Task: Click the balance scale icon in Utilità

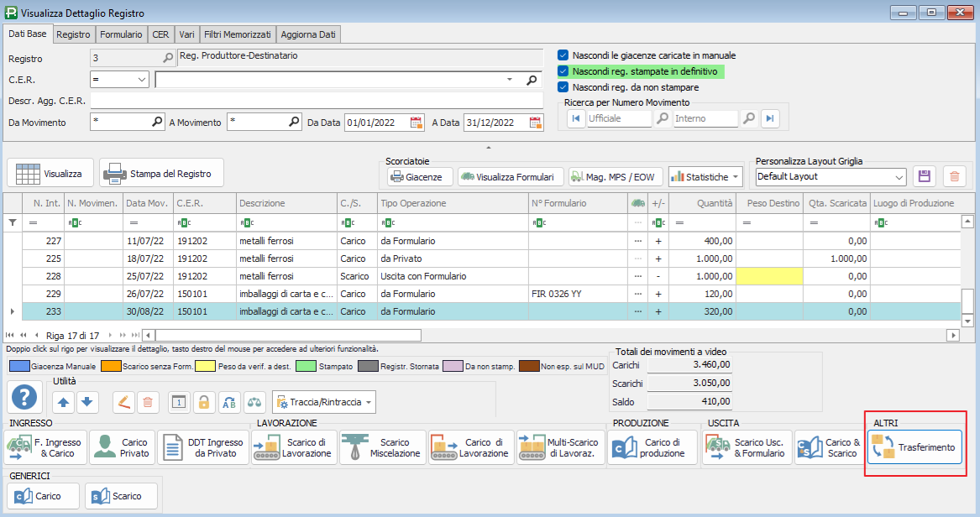Action: click(x=254, y=402)
